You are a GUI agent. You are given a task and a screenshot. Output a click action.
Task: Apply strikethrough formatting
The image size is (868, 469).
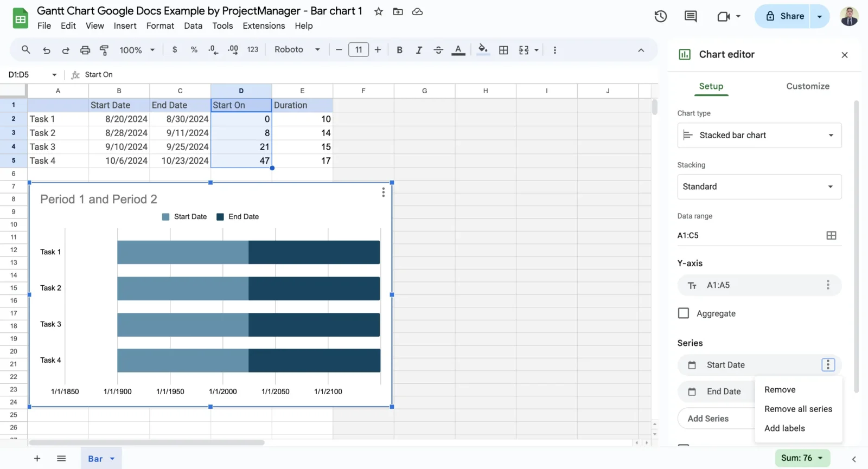[x=438, y=50]
